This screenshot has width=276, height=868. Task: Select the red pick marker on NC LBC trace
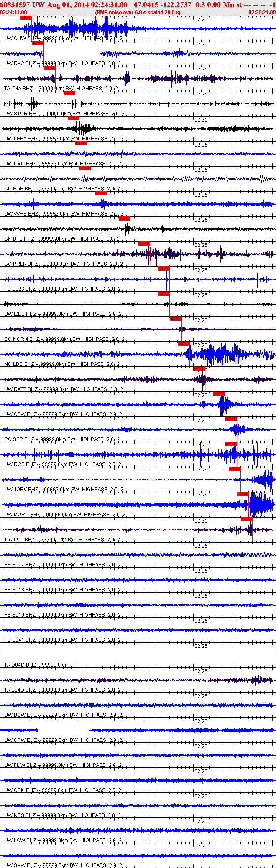(x=184, y=344)
